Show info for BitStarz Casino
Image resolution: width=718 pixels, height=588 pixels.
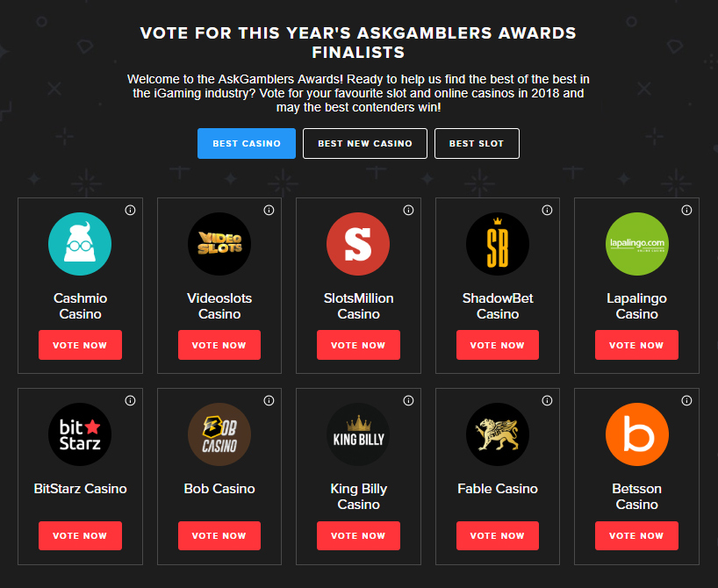(130, 401)
